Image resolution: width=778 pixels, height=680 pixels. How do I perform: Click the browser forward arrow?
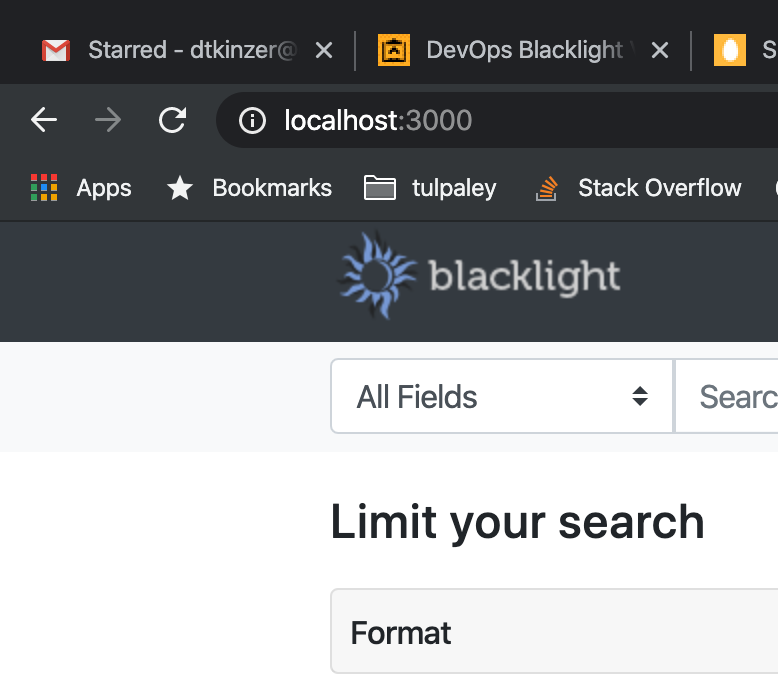coord(108,120)
